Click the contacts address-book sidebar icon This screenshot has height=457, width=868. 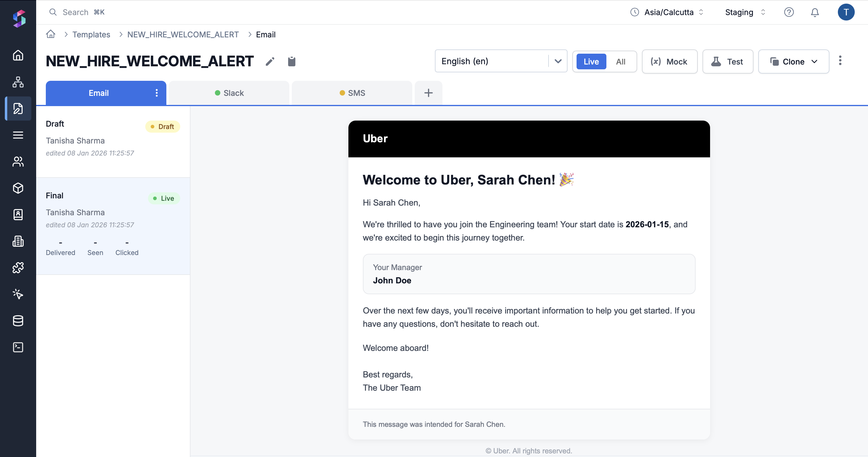click(x=18, y=215)
